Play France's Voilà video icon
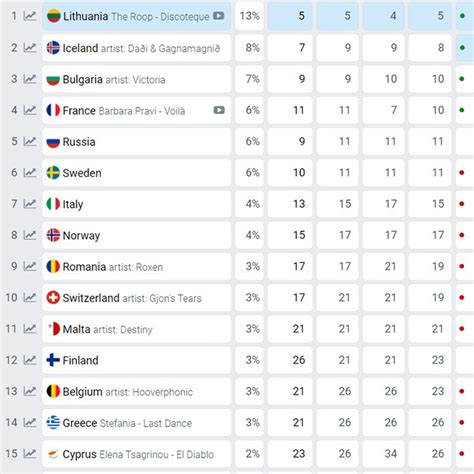Viewport: 474px width, 474px height. [x=219, y=110]
